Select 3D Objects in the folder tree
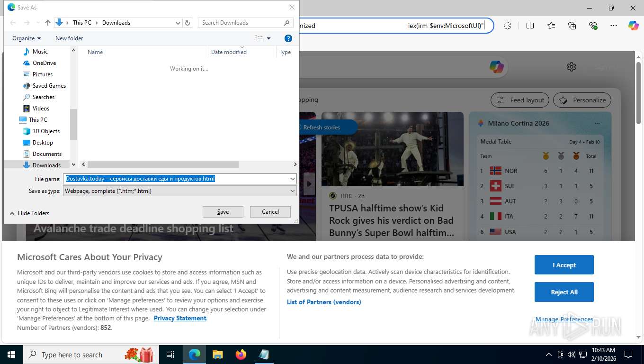Screen dimensions: 644x364 pyautogui.click(x=46, y=131)
